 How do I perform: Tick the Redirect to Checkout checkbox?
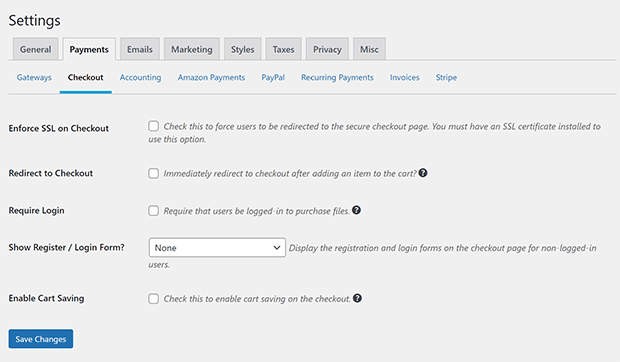[x=153, y=173]
